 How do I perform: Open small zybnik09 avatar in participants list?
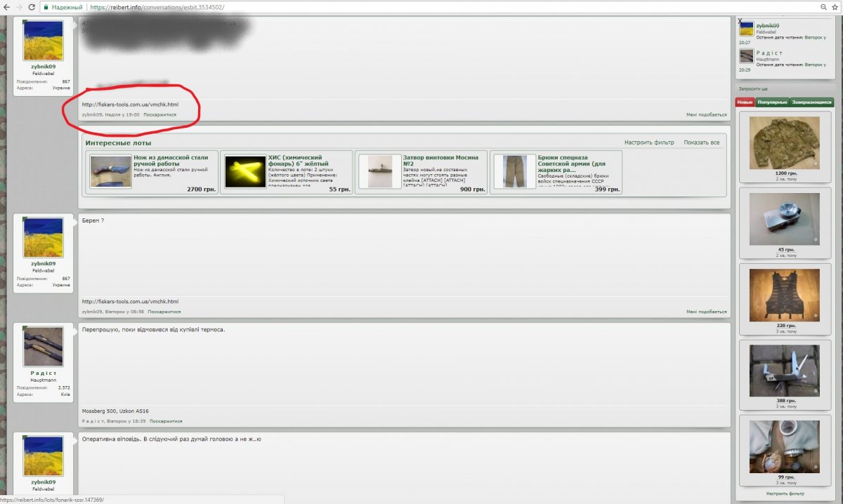pos(746,29)
